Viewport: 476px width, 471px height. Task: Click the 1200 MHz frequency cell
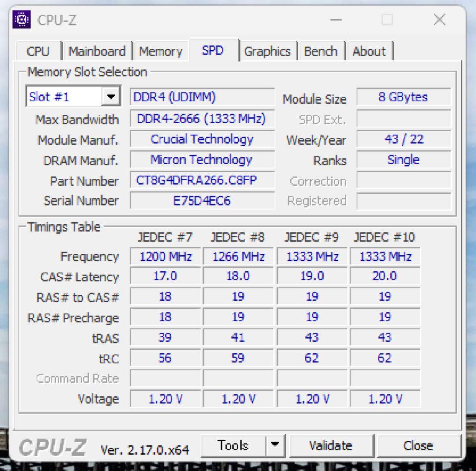pos(165,257)
